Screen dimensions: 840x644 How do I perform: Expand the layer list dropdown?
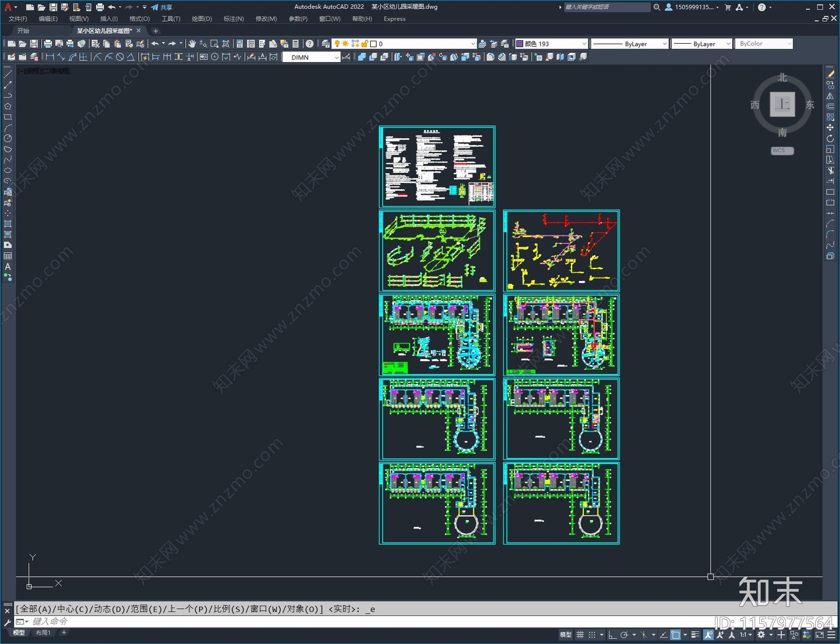(472, 44)
